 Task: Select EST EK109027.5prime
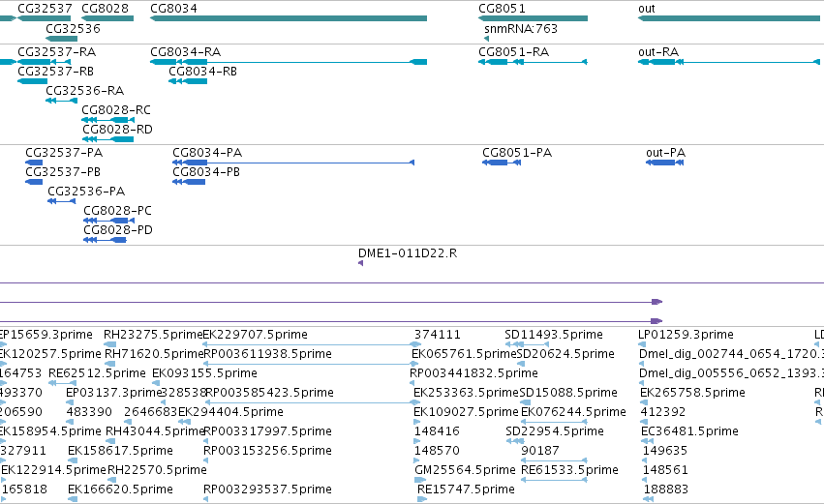click(466, 412)
